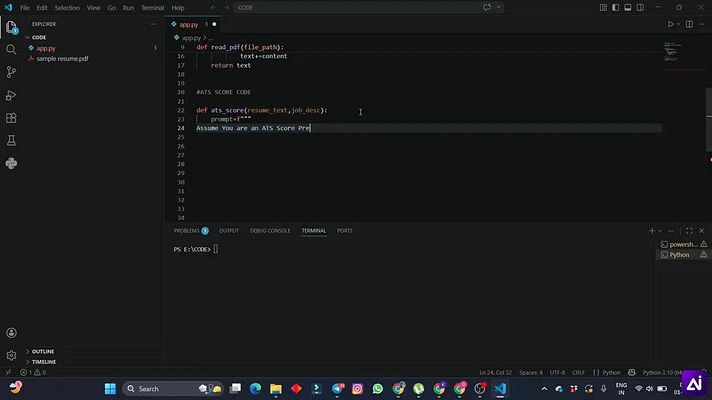
Task: Open the Extensions view
Action: (11, 118)
